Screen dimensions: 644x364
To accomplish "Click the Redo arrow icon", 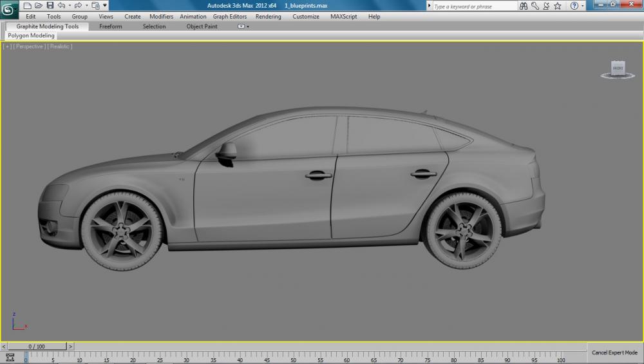I will 78,6.
